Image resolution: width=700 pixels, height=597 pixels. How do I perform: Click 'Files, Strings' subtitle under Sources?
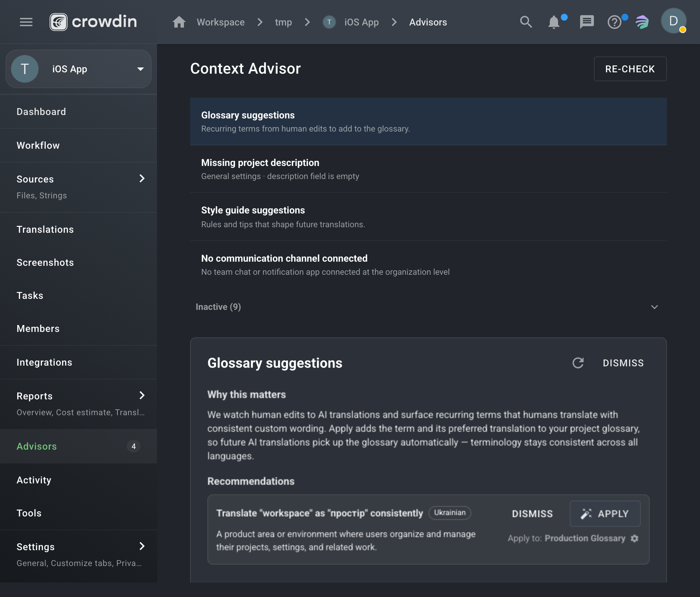[x=42, y=195]
